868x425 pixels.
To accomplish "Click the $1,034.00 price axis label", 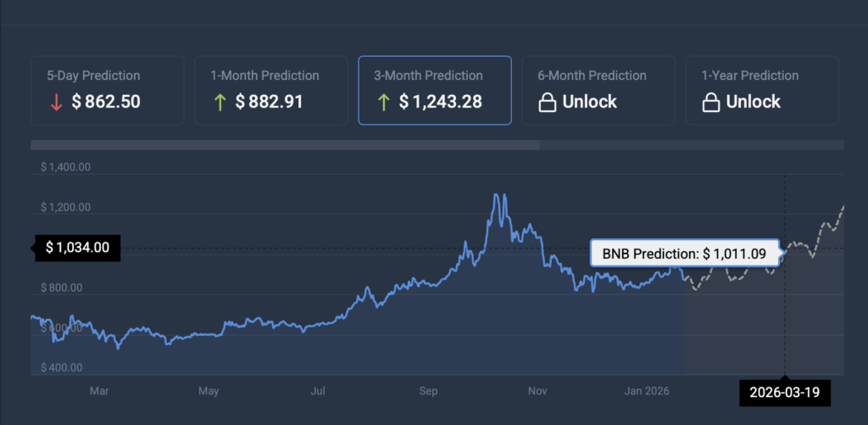I will [77, 248].
